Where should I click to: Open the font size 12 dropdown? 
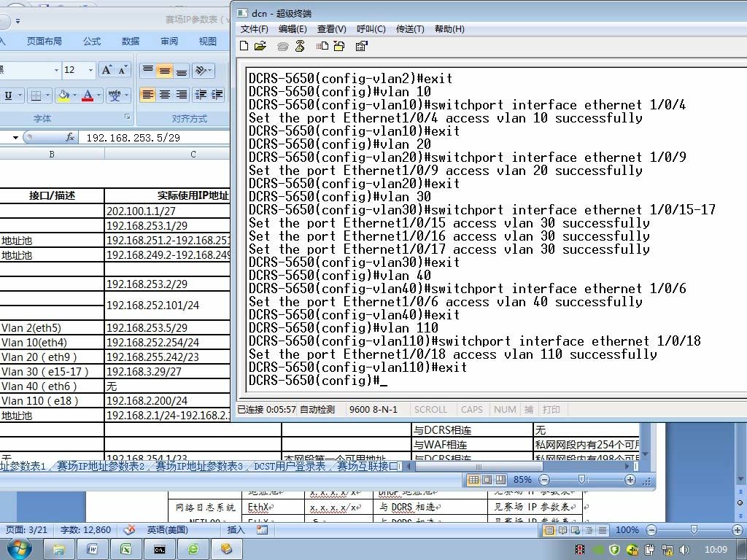pos(90,70)
